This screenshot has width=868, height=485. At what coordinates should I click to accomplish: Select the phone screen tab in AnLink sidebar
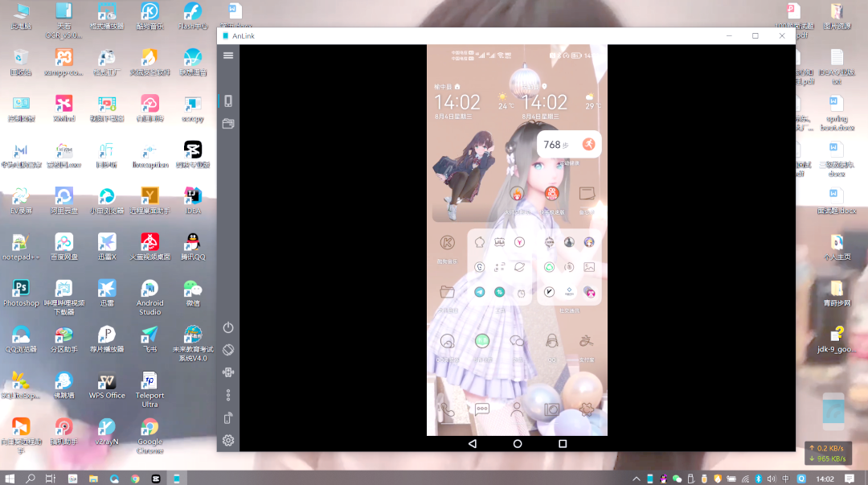[x=228, y=101]
